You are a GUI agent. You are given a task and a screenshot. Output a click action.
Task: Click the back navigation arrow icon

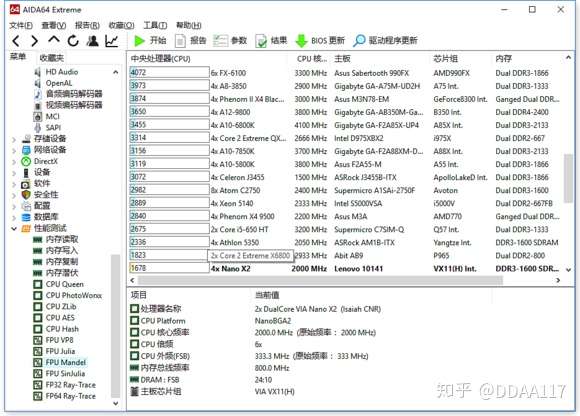click(17, 41)
